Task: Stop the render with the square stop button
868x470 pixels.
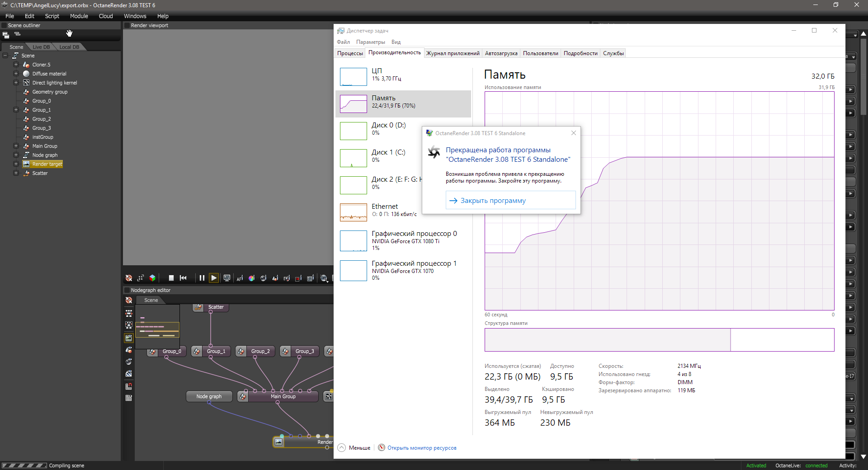Action: (171, 278)
